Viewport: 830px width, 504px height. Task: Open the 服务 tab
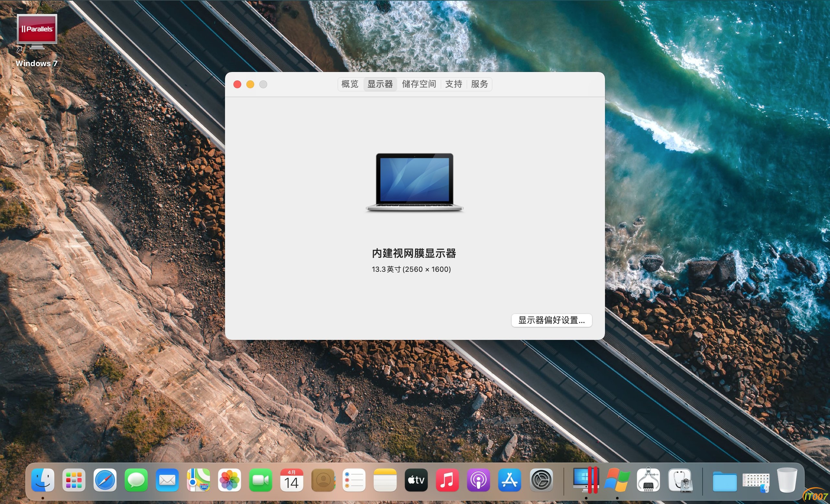479,84
